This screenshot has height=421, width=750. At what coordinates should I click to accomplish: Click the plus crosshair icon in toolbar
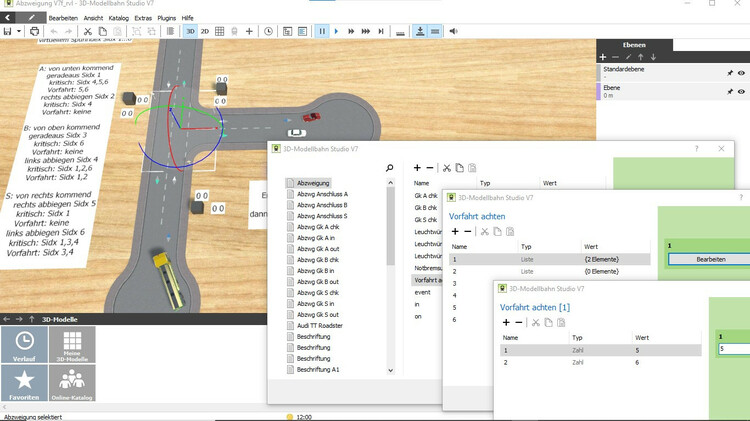coord(249,32)
